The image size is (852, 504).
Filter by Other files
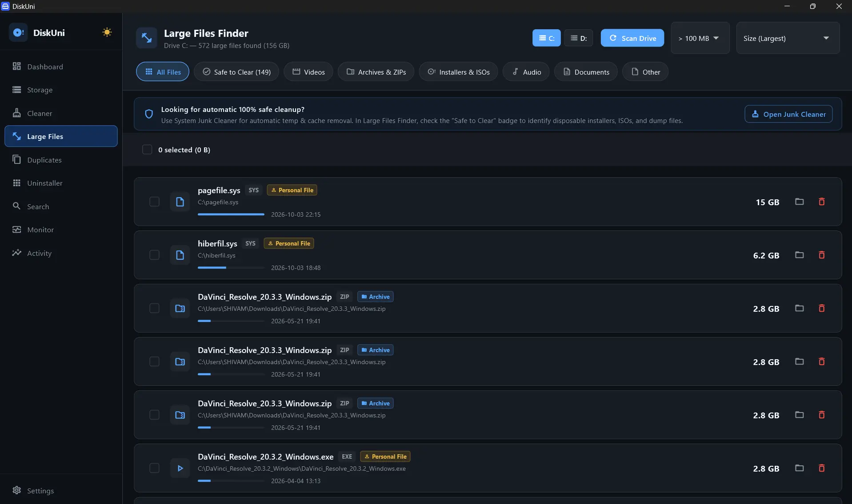pyautogui.click(x=645, y=72)
